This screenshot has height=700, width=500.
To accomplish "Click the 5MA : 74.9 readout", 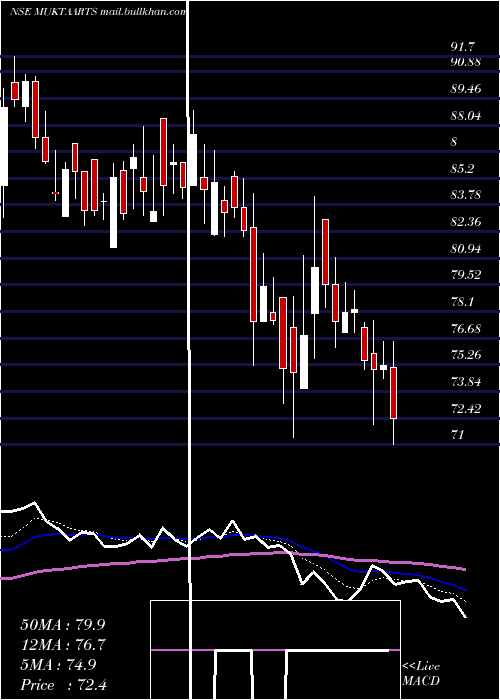I will pos(58,665).
